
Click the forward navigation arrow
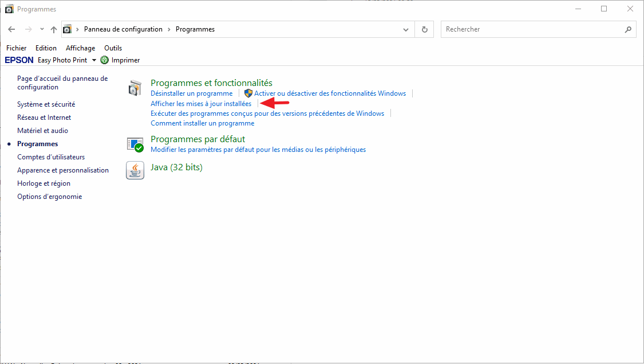pos(29,29)
